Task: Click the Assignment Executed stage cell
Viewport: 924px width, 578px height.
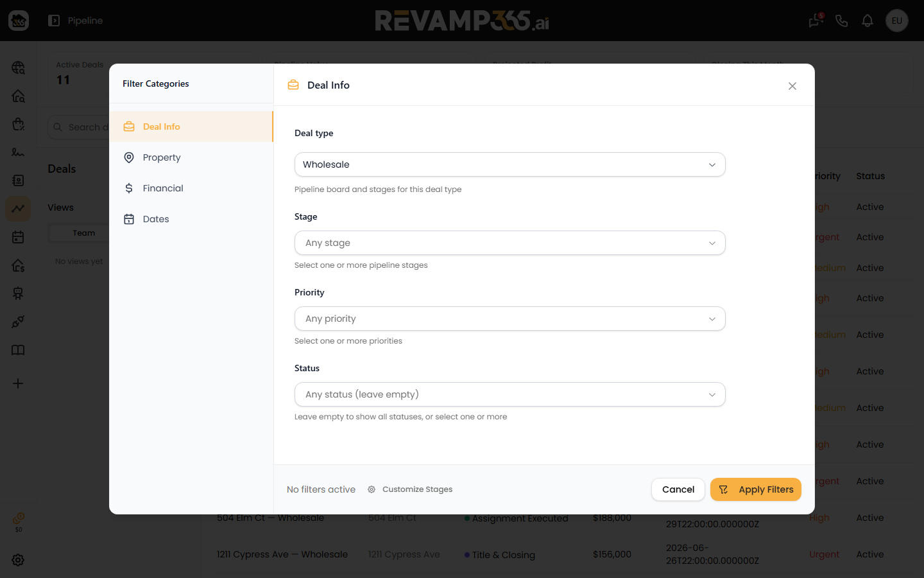Action: pos(517,518)
